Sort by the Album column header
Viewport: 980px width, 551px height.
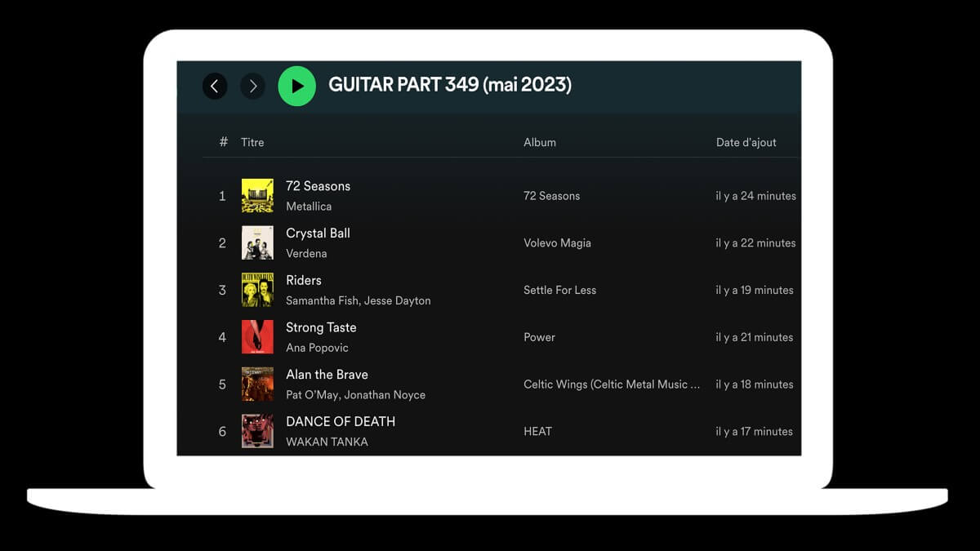coord(539,142)
